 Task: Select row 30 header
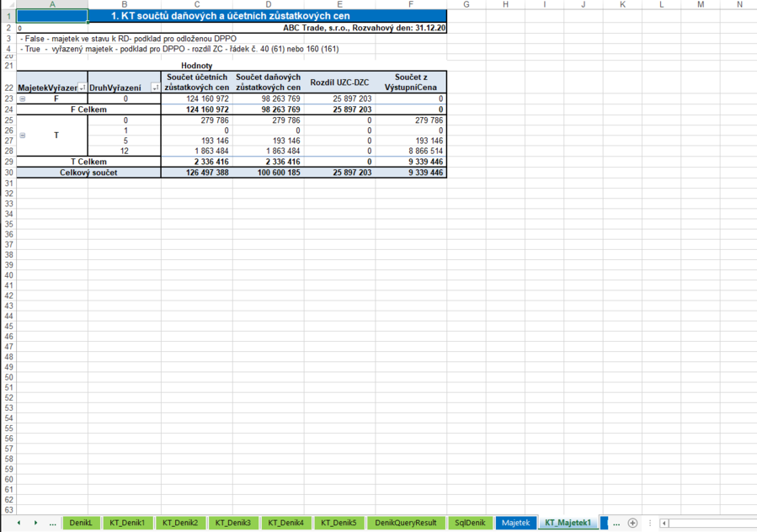pos(8,173)
